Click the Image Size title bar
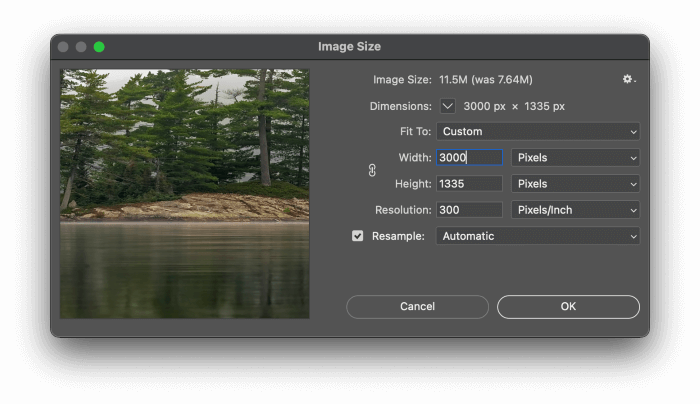Screen dimensions: 700x404 349,47
